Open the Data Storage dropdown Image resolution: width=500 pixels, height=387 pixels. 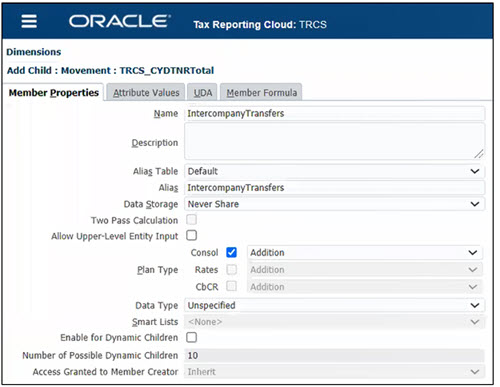point(334,204)
